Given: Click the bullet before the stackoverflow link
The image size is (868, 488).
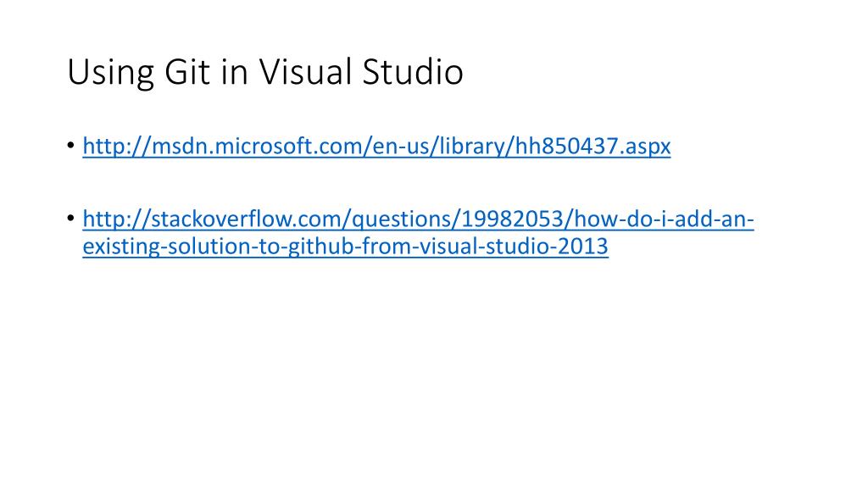Looking at the screenshot, I should pos(71,219).
